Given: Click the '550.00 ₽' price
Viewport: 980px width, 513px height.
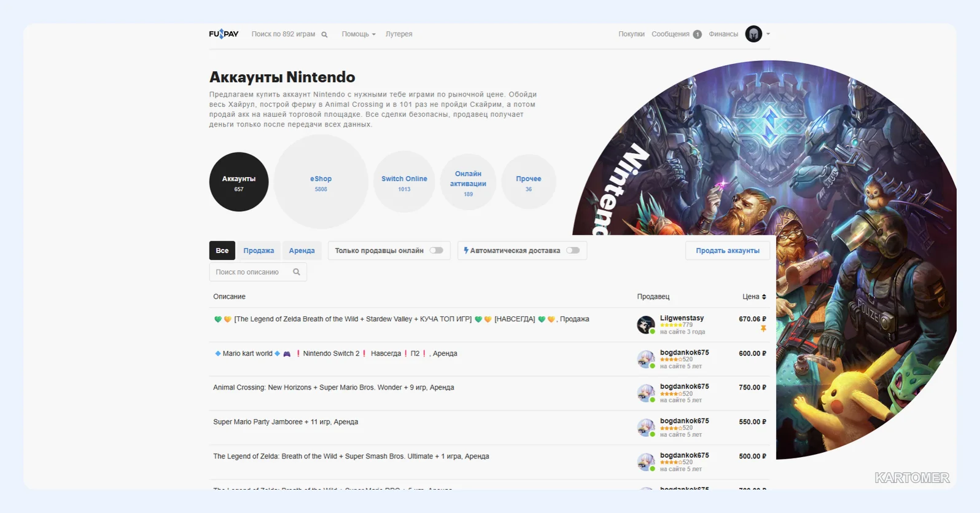Looking at the screenshot, I should pos(753,422).
